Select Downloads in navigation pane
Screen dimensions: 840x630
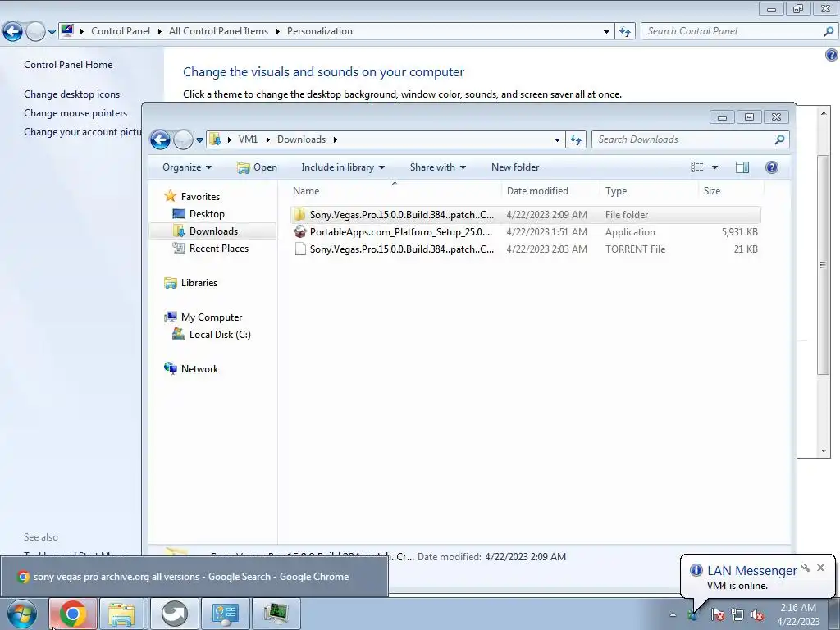pyautogui.click(x=213, y=231)
